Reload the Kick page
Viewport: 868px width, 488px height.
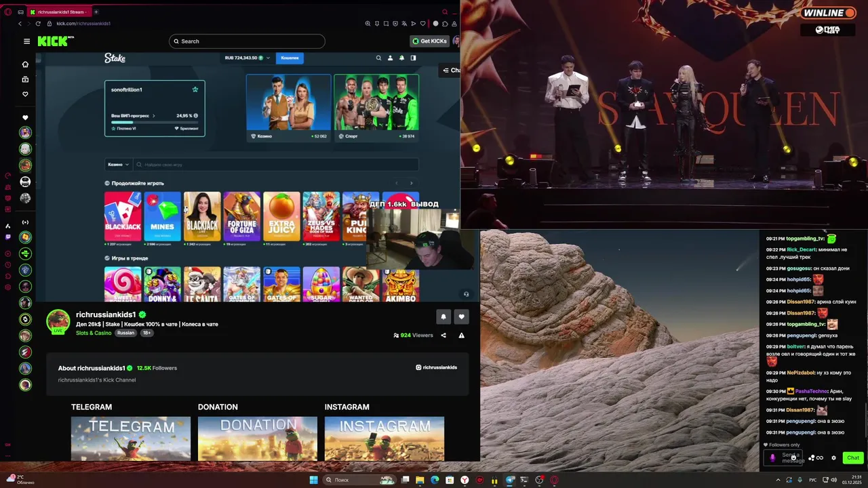coord(38,24)
